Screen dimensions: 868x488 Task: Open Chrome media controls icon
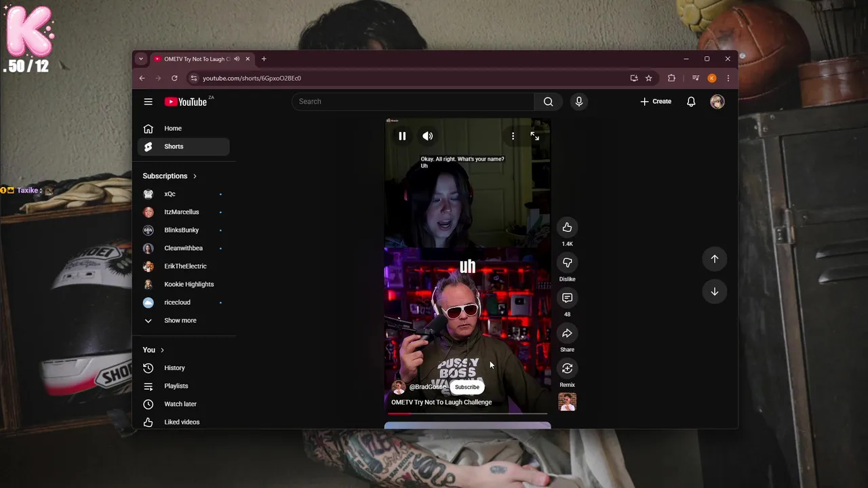click(695, 78)
